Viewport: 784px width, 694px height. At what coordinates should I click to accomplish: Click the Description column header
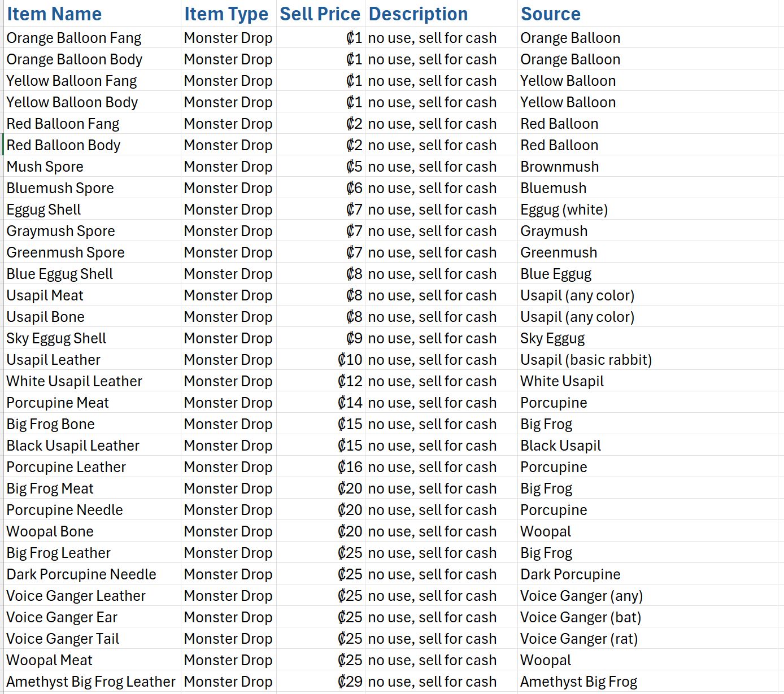pos(441,14)
